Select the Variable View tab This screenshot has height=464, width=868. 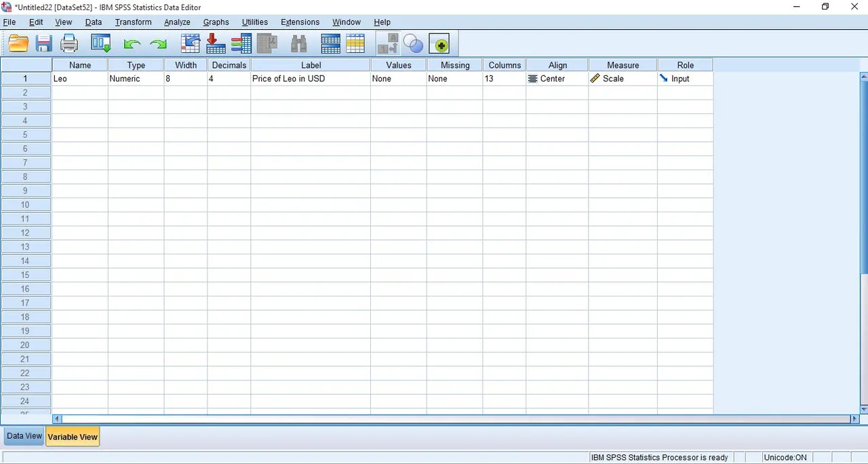[73, 437]
